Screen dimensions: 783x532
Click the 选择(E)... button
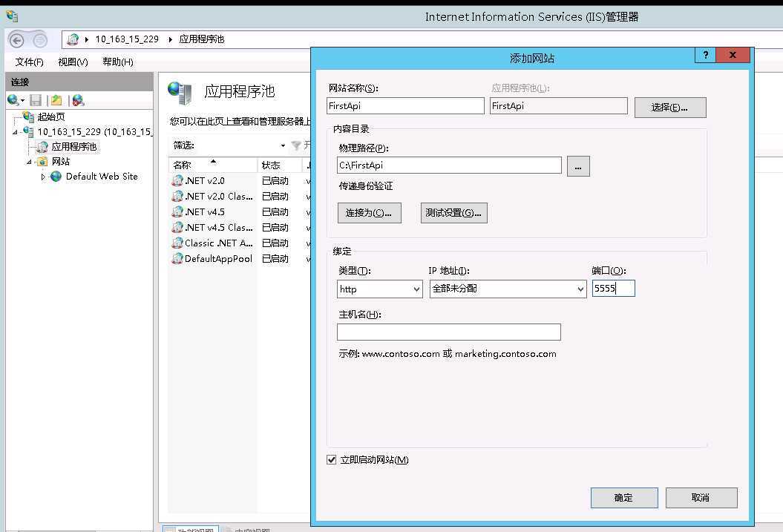point(670,108)
